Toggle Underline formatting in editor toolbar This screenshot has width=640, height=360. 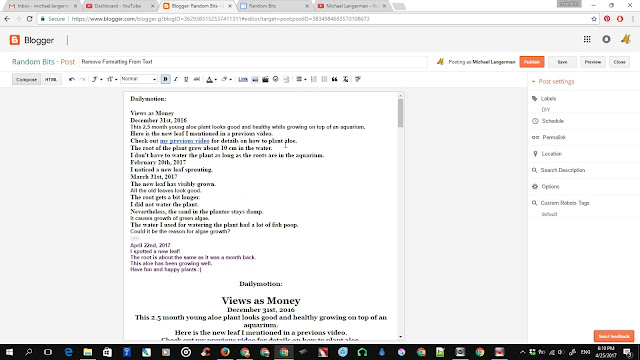click(186, 79)
